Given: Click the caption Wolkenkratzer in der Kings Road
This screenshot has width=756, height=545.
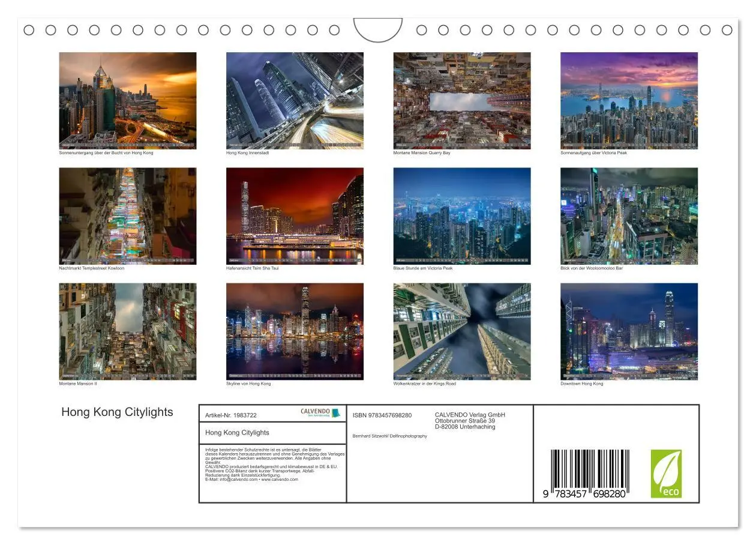Looking at the screenshot, I should tap(425, 384).
